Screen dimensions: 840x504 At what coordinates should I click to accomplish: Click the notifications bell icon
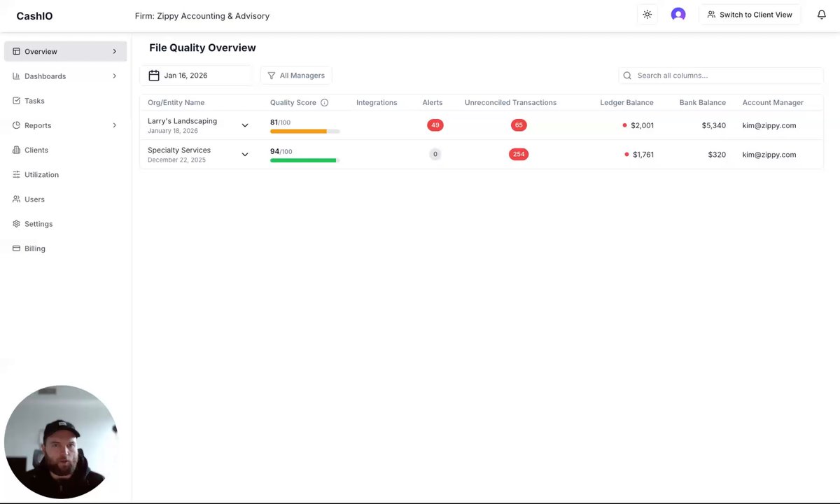click(822, 15)
